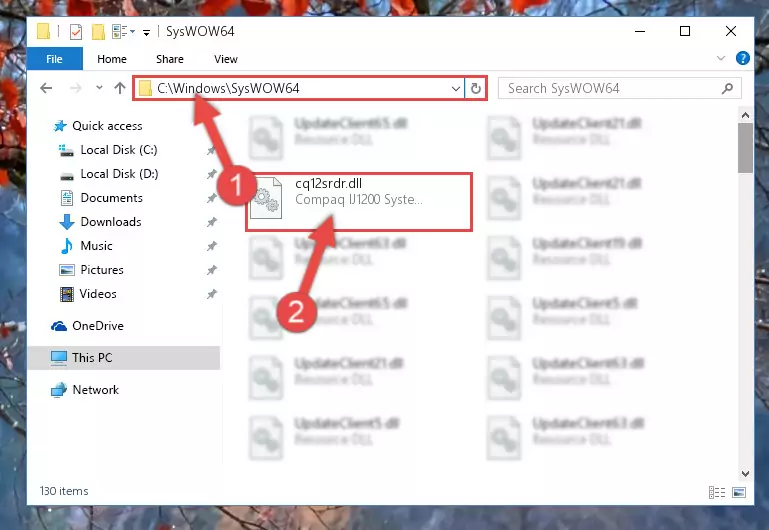Click the scrollbar down arrow

click(x=745, y=474)
